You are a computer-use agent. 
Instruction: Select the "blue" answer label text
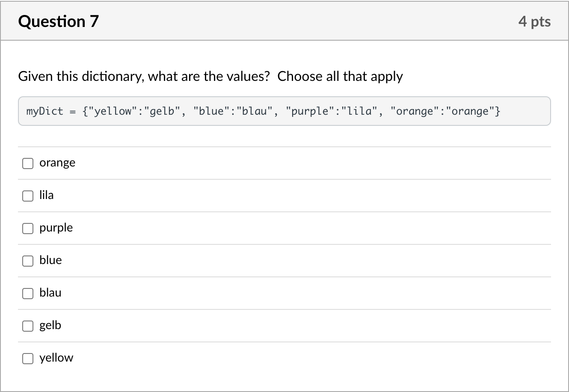tap(50, 260)
